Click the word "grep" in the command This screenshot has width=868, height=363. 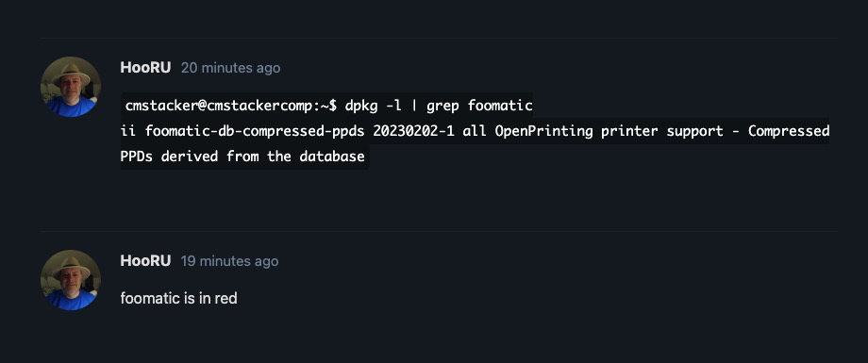click(x=442, y=106)
